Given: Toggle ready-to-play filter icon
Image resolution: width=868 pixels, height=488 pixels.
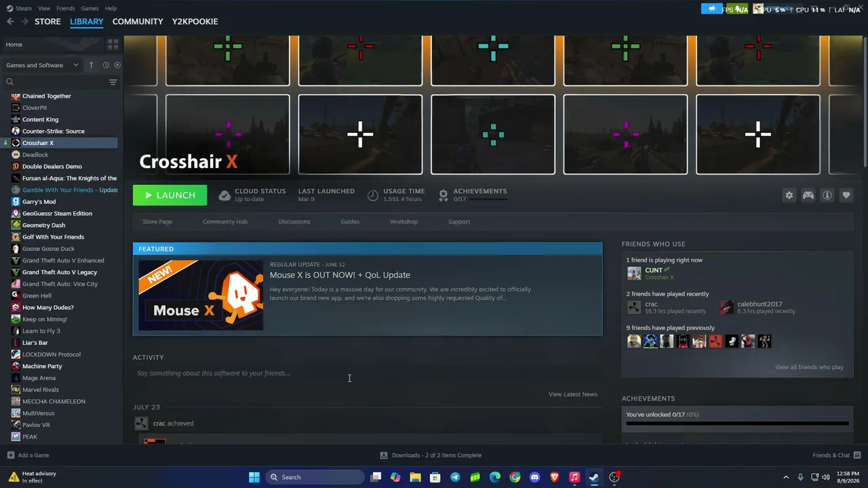Looking at the screenshot, I should click(x=117, y=65).
